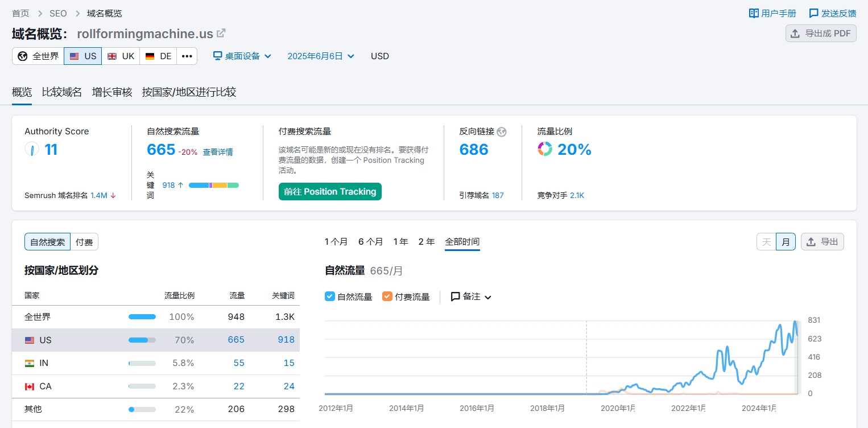Click 全世界 traffic share progress bar
Viewport: 868px width, 428px height.
(142, 316)
